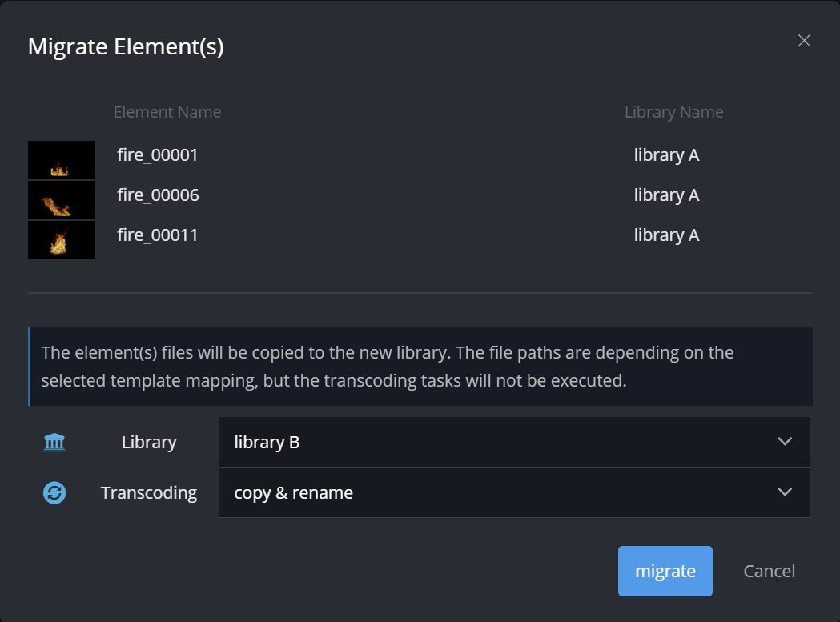Click the fire_00011 thumbnail

point(62,239)
